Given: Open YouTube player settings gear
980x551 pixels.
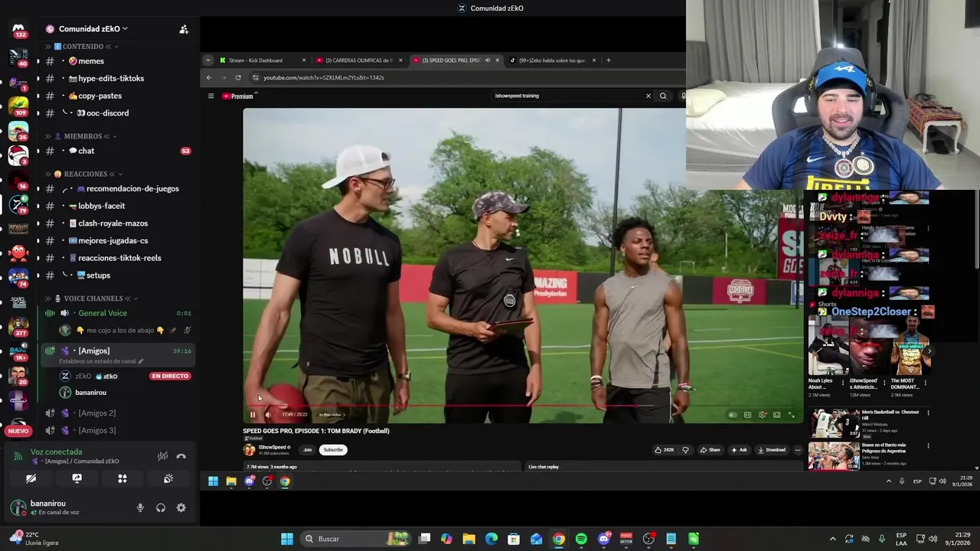Looking at the screenshot, I should (x=763, y=415).
